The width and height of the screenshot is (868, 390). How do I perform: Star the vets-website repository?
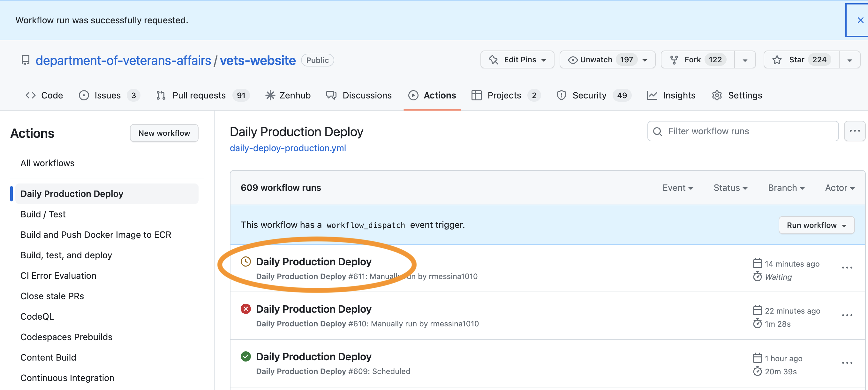point(800,59)
